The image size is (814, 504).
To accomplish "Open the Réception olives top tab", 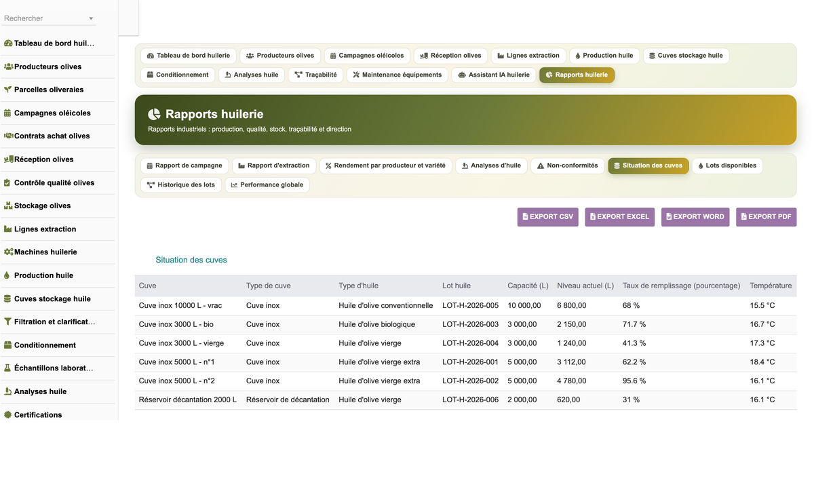I will pos(450,56).
